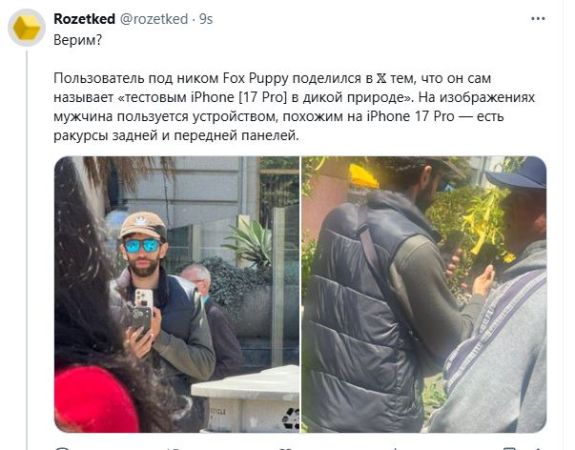Click the partially visible reply icon

point(62,448)
